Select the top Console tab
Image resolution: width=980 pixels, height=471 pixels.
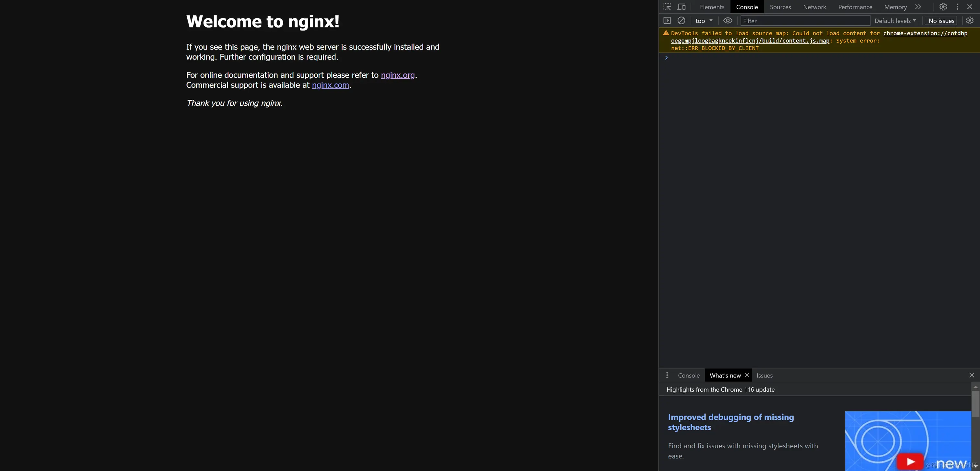click(747, 7)
